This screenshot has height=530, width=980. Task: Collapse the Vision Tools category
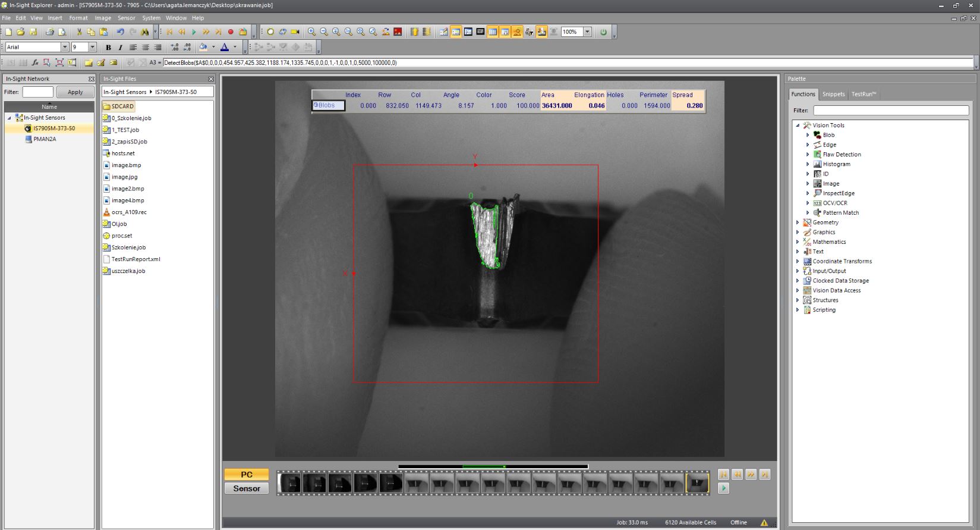click(798, 126)
